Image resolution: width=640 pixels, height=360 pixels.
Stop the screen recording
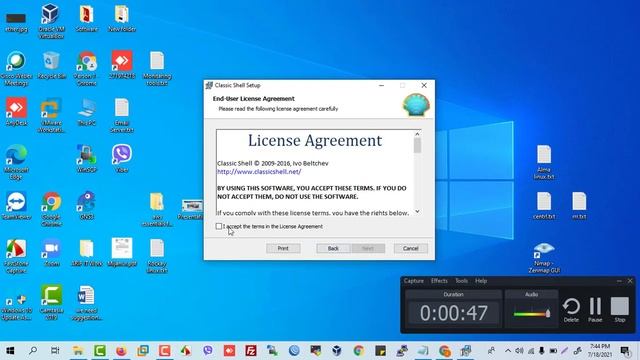click(620, 310)
